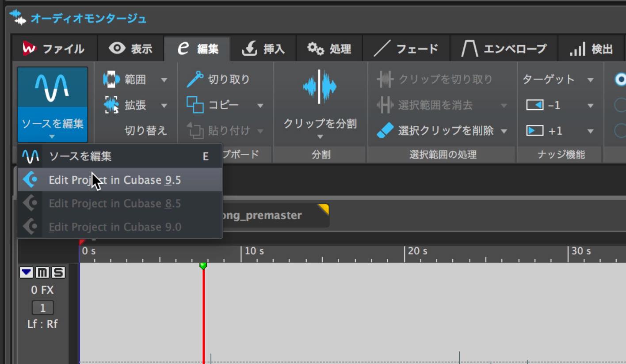Click the green playback cursor marker
This screenshot has height=364, width=626.
(x=203, y=265)
